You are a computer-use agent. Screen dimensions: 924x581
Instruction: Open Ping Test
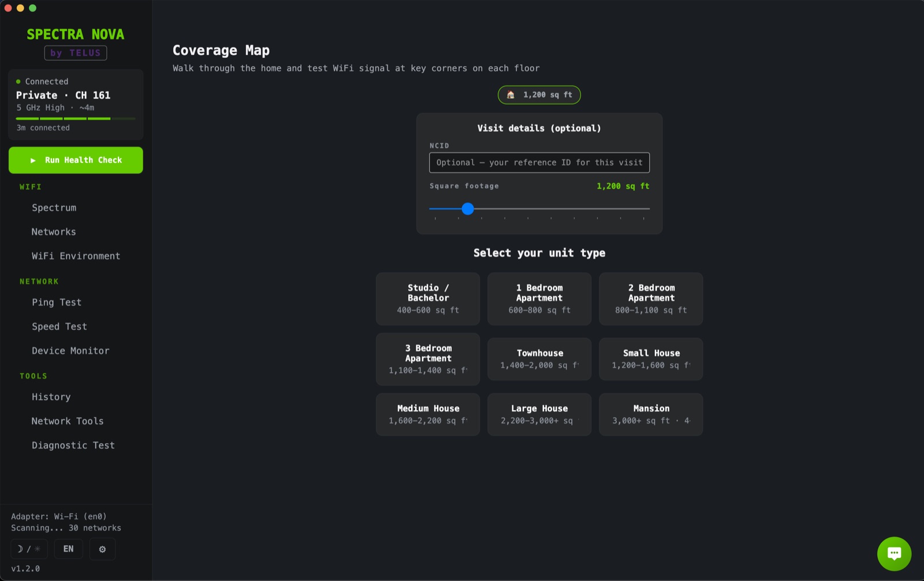[57, 303]
